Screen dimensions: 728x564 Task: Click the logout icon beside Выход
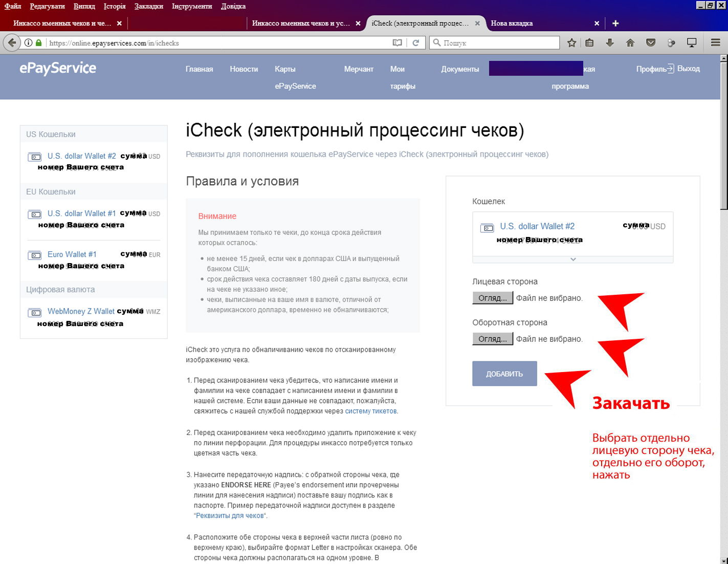tap(671, 69)
